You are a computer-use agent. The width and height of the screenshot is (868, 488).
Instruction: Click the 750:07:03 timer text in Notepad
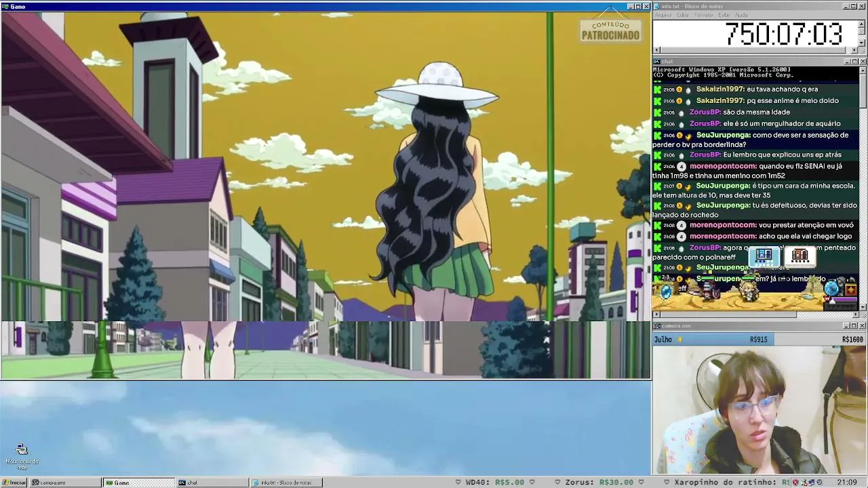pyautogui.click(x=783, y=34)
